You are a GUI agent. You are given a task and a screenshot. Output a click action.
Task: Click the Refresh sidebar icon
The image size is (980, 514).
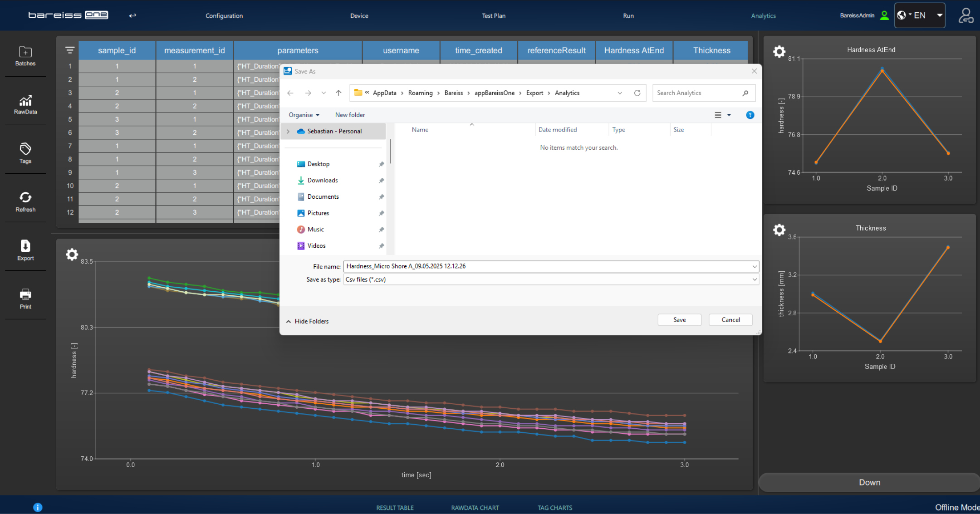click(25, 202)
